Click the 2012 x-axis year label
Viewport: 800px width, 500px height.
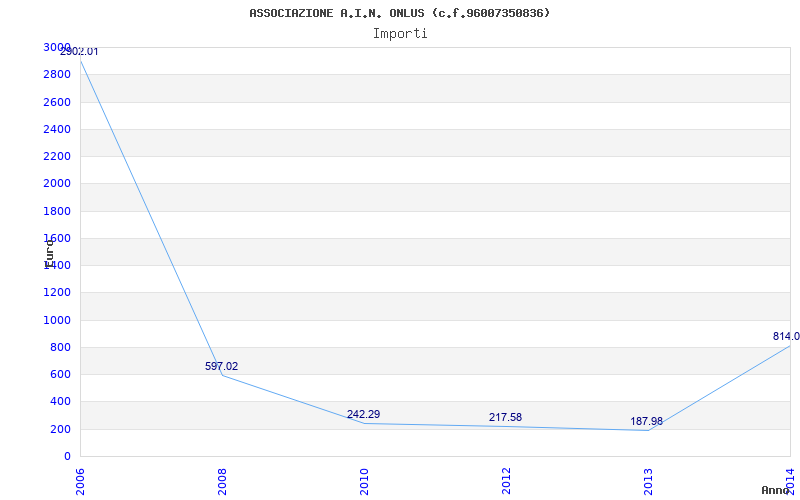click(x=506, y=482)
